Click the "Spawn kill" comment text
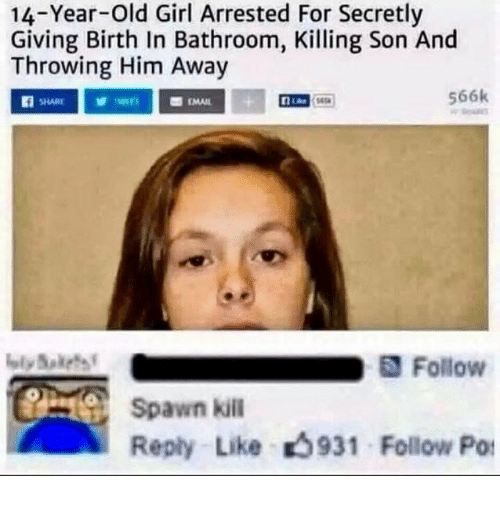 pyautogui.click(x=188, y=409)
